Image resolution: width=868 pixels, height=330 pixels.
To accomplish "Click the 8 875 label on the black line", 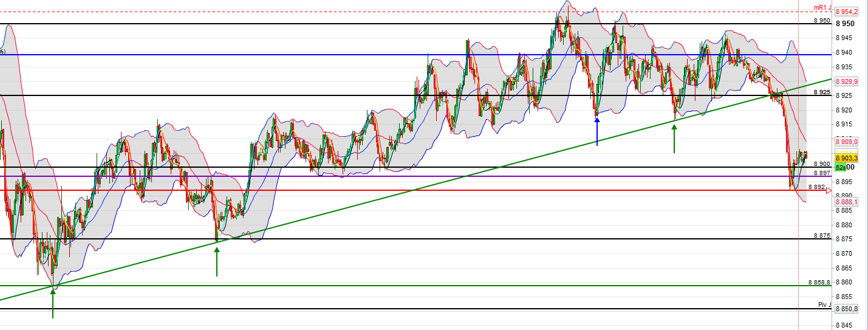I will (x=821, y=235).
